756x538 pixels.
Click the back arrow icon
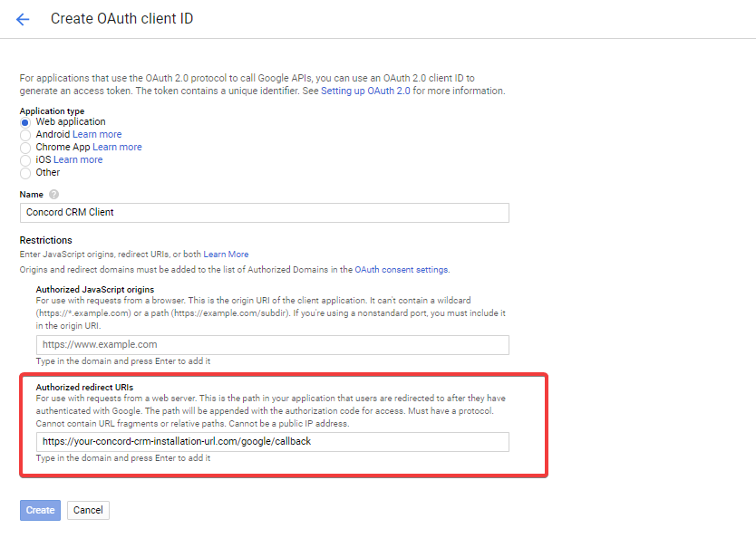pos(22,18)
